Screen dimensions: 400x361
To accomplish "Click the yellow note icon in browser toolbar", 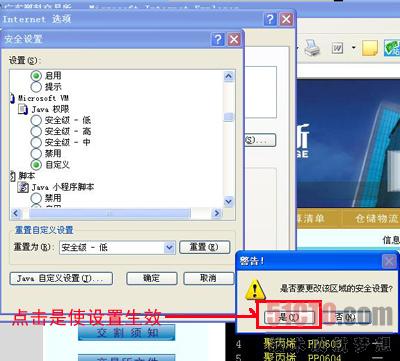I will coord(370,48).
